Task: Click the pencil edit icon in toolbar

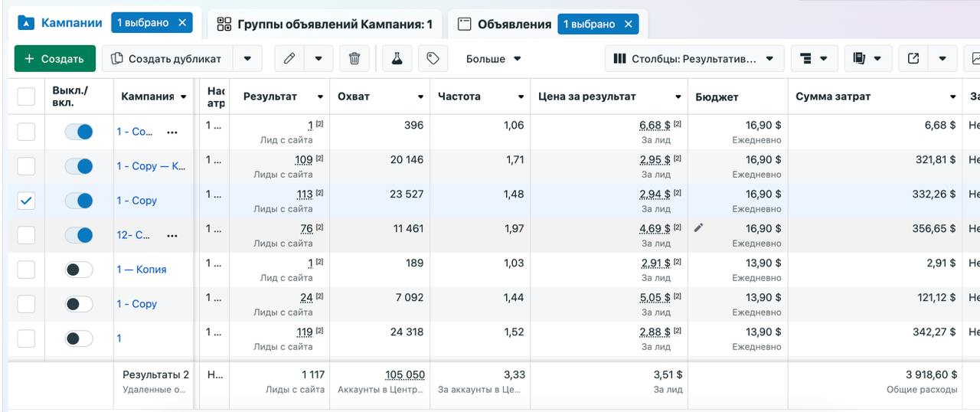Action: click(x=289, y=59)
